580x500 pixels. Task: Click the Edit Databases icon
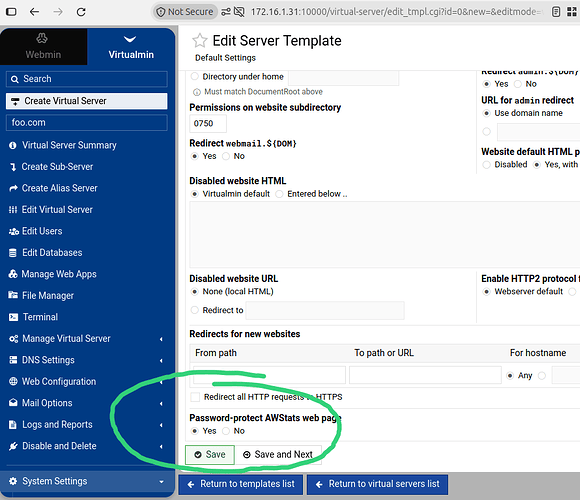click(x=13, y=253)
